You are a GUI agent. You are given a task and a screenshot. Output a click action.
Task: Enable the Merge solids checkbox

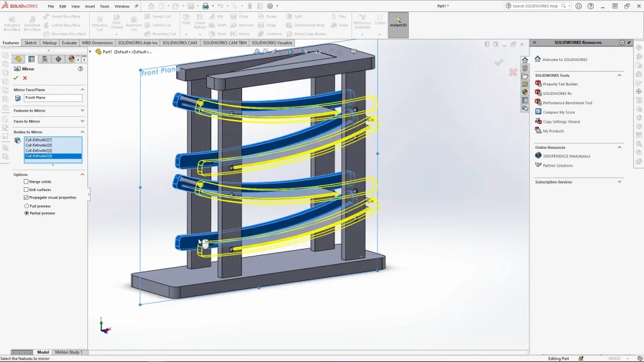pyautogui.click(x=26, y=182)
